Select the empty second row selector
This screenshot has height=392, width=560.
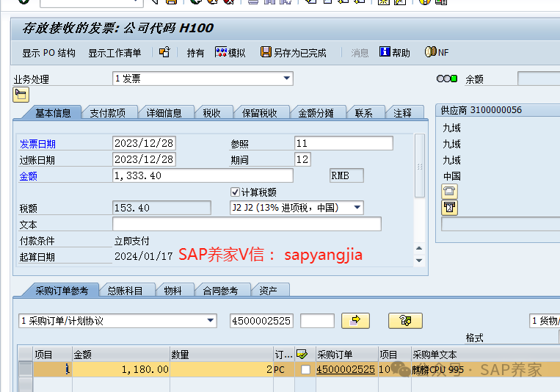[26, 385]
